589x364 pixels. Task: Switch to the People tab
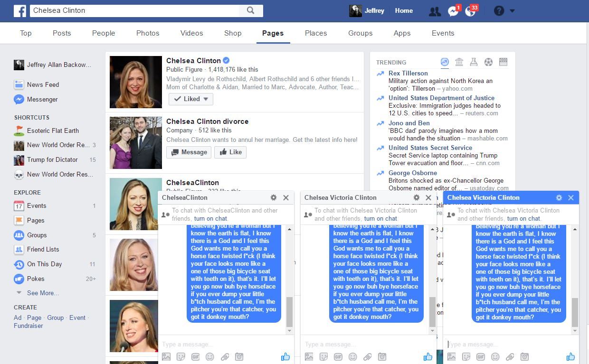(x=104, y=33)
